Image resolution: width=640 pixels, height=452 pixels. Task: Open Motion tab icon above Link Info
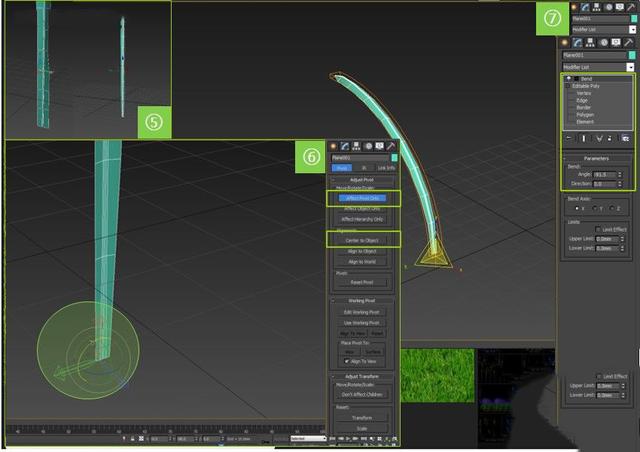(x=368, y=147)
